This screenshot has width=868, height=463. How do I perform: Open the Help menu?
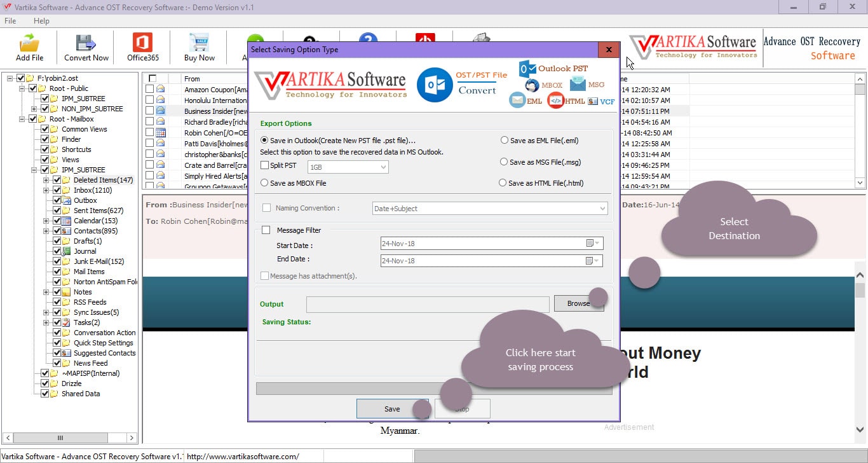[x=41, y=21]
